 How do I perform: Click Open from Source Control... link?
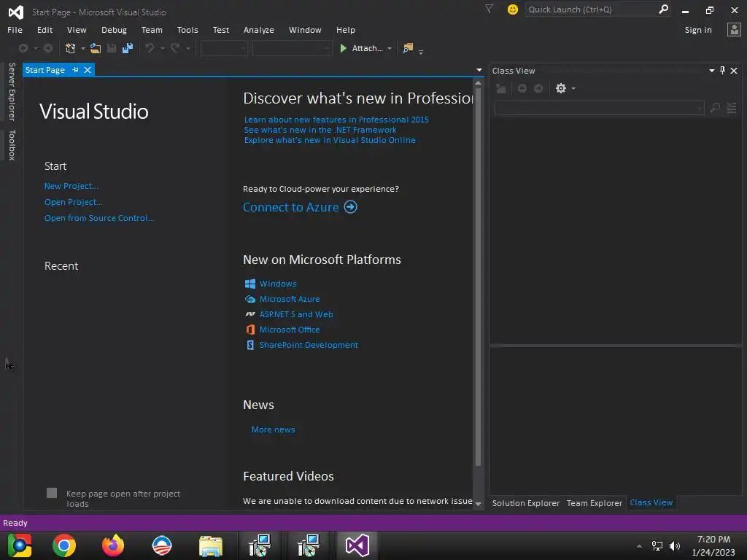pos(99,218)
